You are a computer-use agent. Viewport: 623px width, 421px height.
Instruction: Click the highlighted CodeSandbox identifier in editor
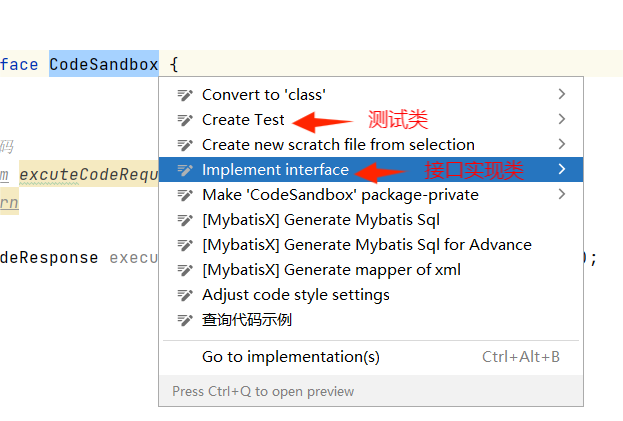(104, 64)
